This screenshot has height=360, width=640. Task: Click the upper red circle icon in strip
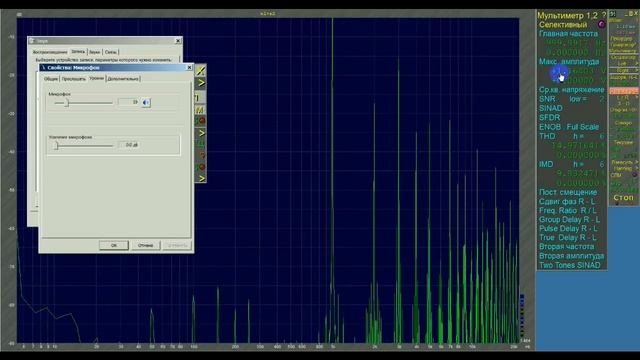(x=201, y=121)
